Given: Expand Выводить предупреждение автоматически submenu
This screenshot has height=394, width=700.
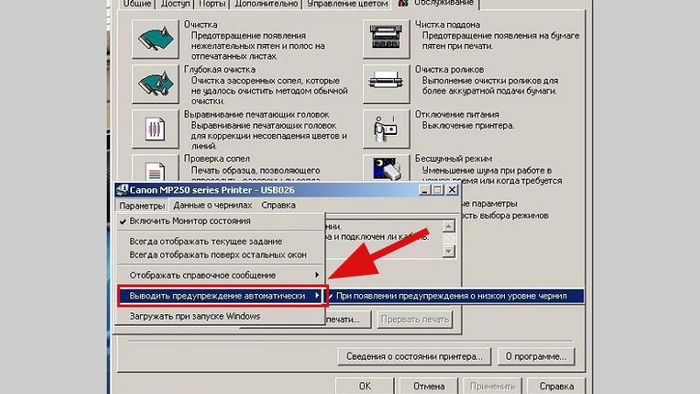Looking at the screenshot, I should [221, 296].
